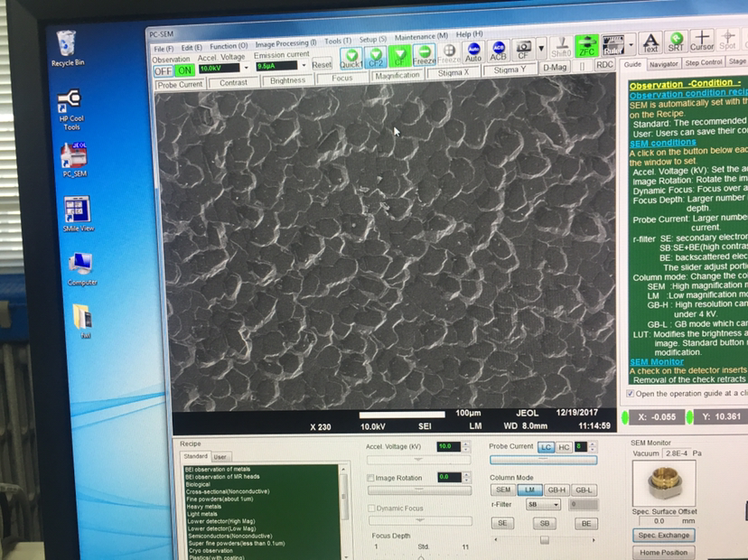Viewport: 748px width, 560px height.
Task: Click the r-Filter SE/BE slider
Action: pos(544,540)
